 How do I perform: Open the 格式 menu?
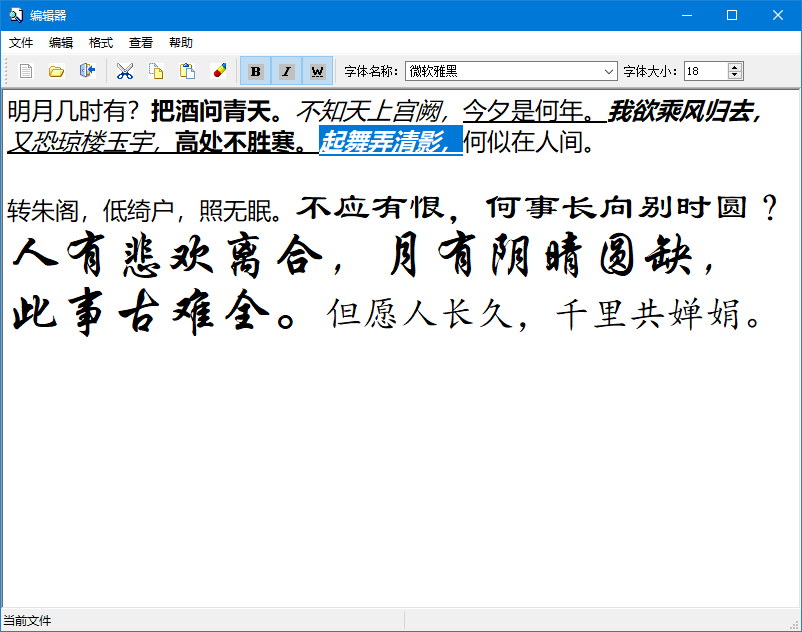pos(101,42)
